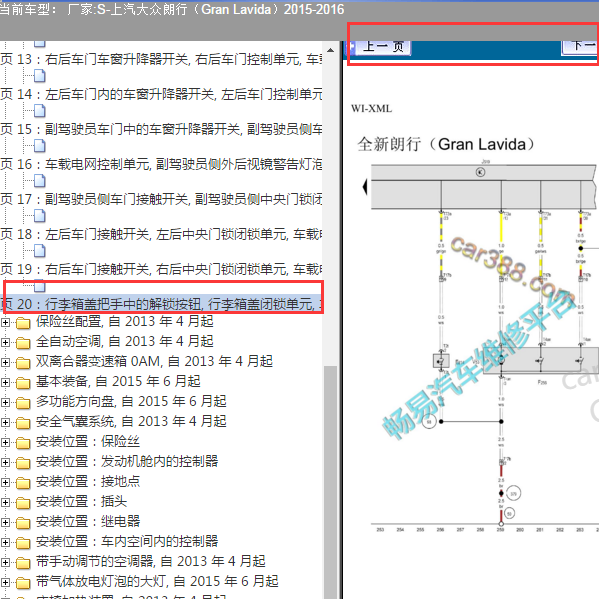Expand 安装位置：保险丝 folder node
The height and width of the screenshot is (599, 599).
(5, 442)
